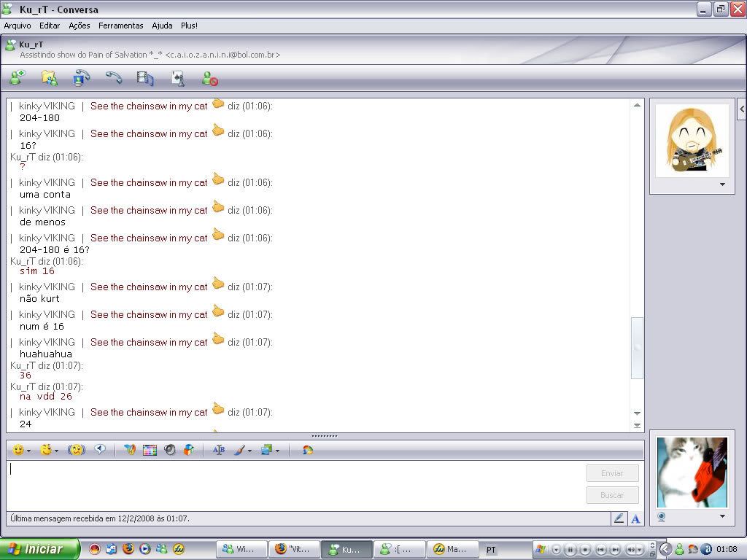Switch to the "Ma..." taskbar window

pos(451,550)
